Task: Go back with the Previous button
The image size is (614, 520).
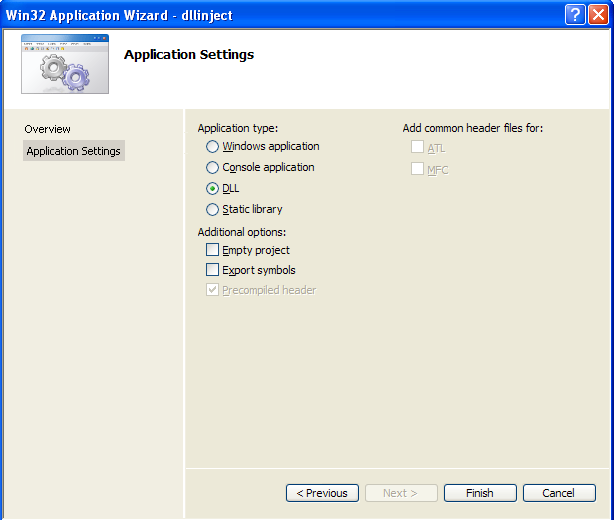Action: (x=322, y=493)
